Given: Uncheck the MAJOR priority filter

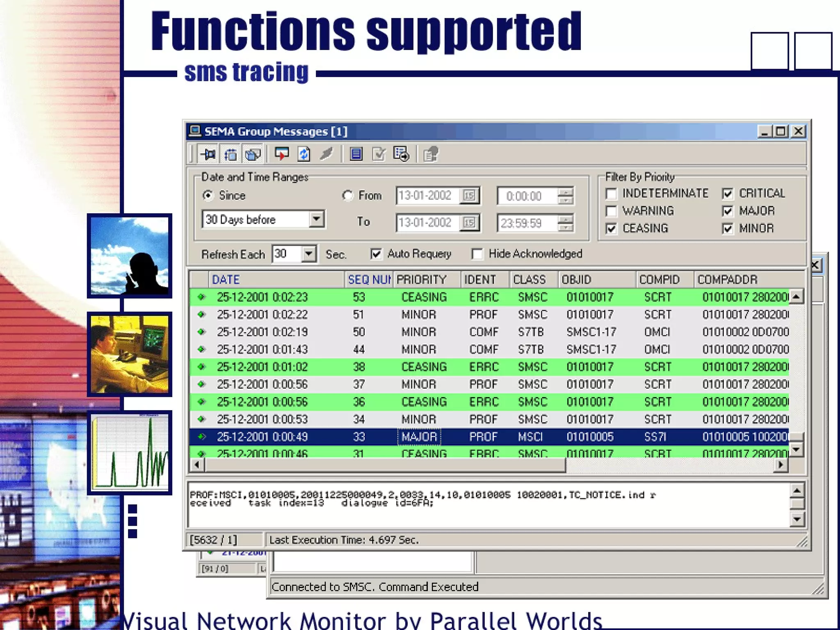Looking at the screenshot, I should point(727,211).
